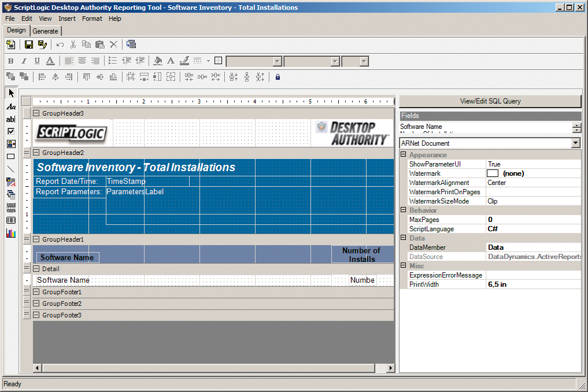This screenshot has height=392, width=588.
Task: Collapse the GroupFooter1 section
Action: [36, 291]
